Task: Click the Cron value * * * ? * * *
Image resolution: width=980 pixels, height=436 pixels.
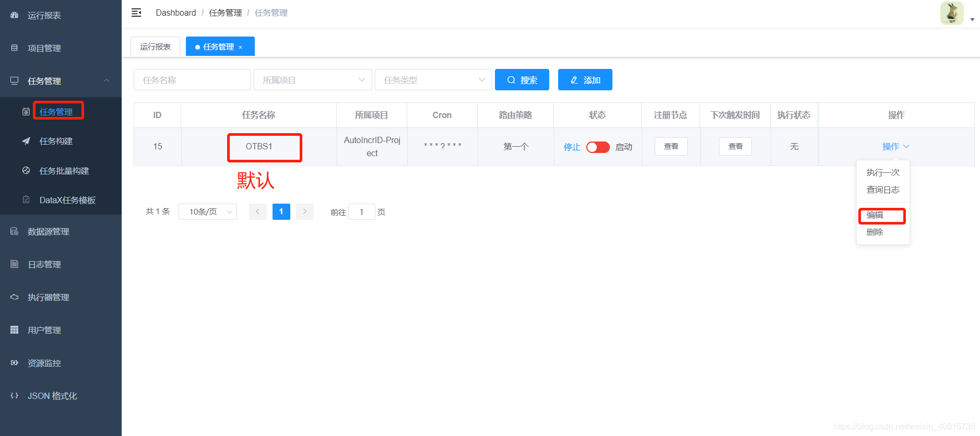Action: (442, 146)
